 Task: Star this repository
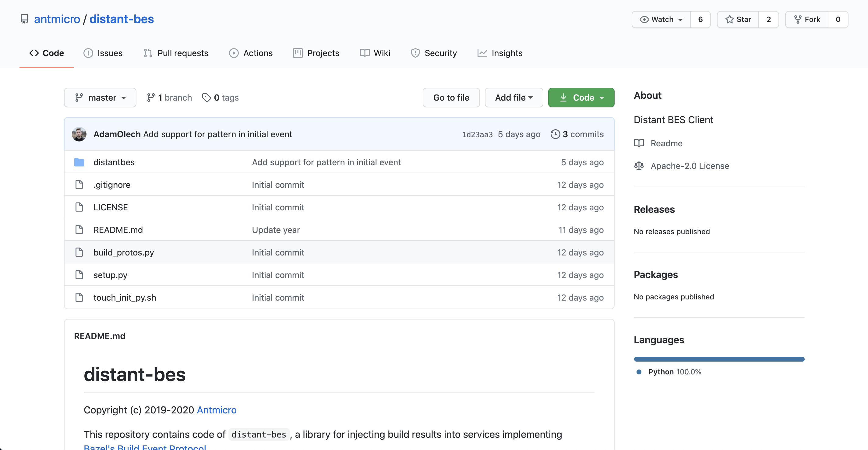(x=738, y=20)
